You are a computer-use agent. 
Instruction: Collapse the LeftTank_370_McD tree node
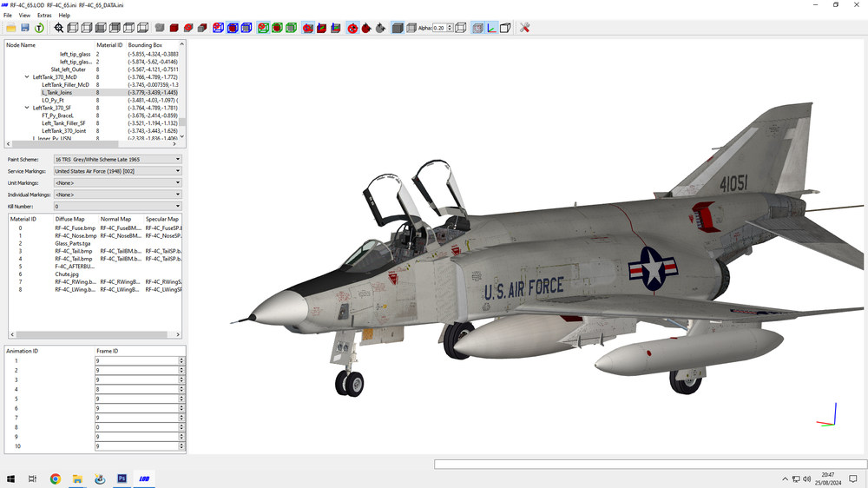(27, 77)
